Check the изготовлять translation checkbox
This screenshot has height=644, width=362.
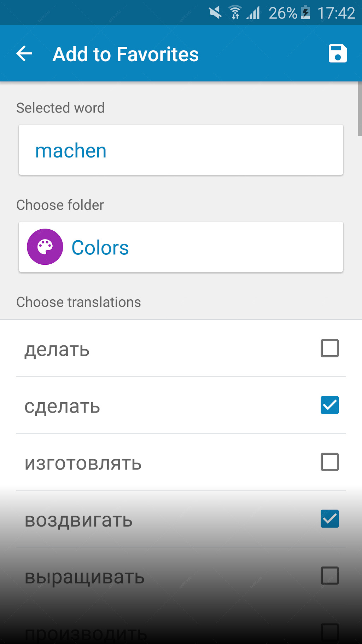coord(330,462)
